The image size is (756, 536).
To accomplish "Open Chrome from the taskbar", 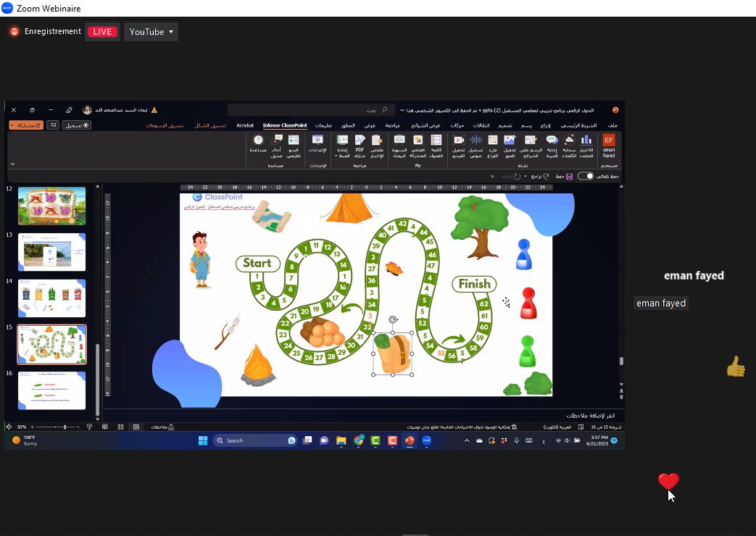I will (358, 440).
